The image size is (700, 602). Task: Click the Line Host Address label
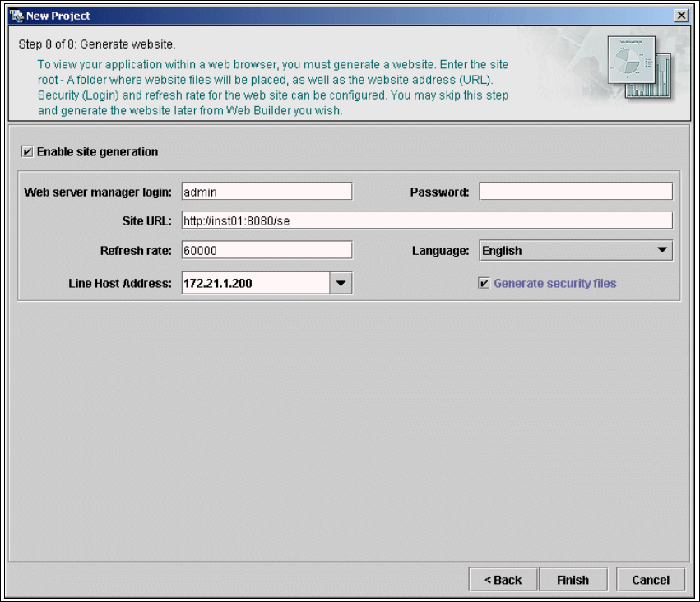(120, 283)
